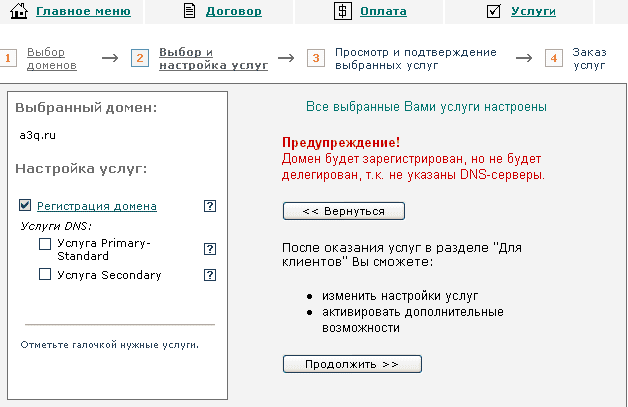628x407 pixels.
Task: Click the Выбор и настройка услуг step
Action: tap(199, 58)
